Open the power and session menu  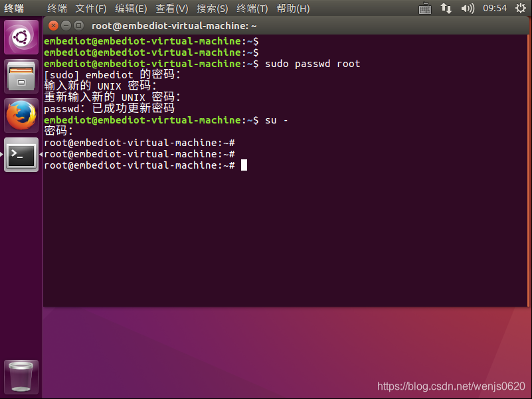coord(521,8)
